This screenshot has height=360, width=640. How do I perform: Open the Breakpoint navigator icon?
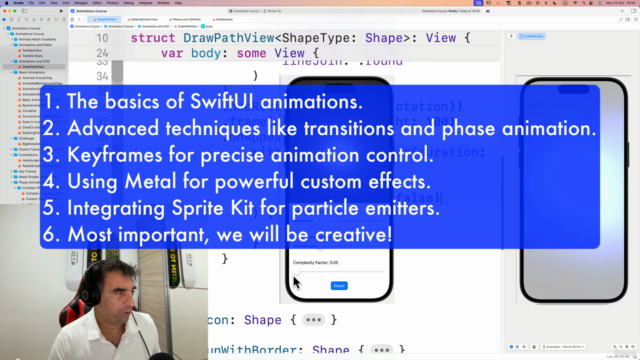(56, 19)
